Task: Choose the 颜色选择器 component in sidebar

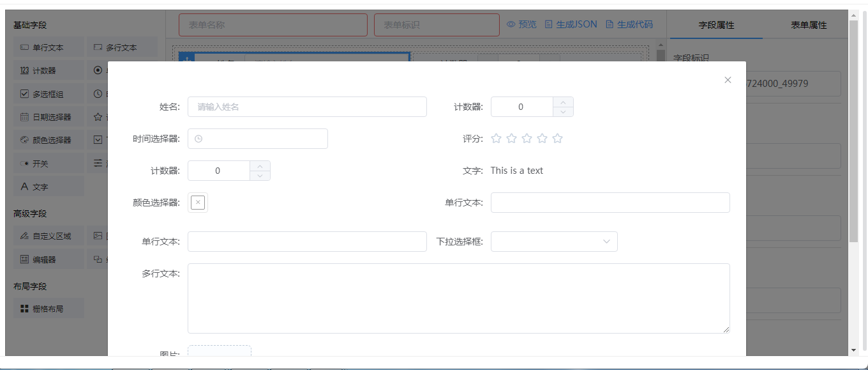Action: [49, 140]
